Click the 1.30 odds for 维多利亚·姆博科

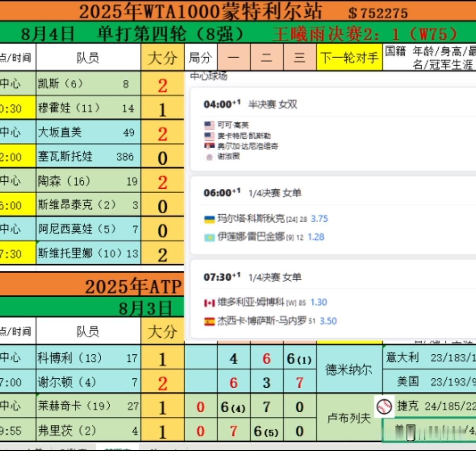[319, 302]
